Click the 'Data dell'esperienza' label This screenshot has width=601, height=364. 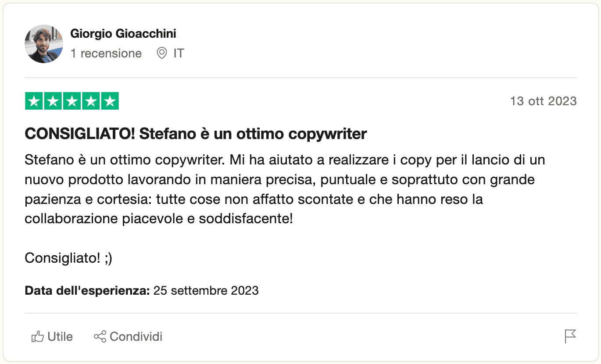[88, 290]
